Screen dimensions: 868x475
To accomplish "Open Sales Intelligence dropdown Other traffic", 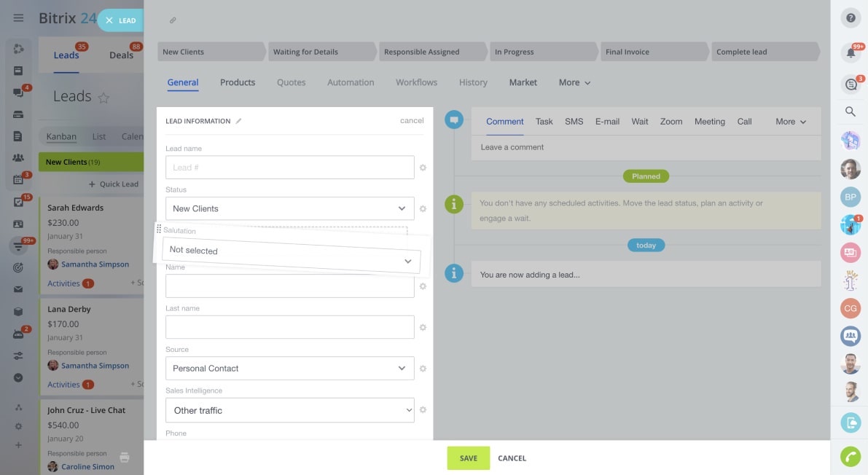I will [x=289, y=410].
